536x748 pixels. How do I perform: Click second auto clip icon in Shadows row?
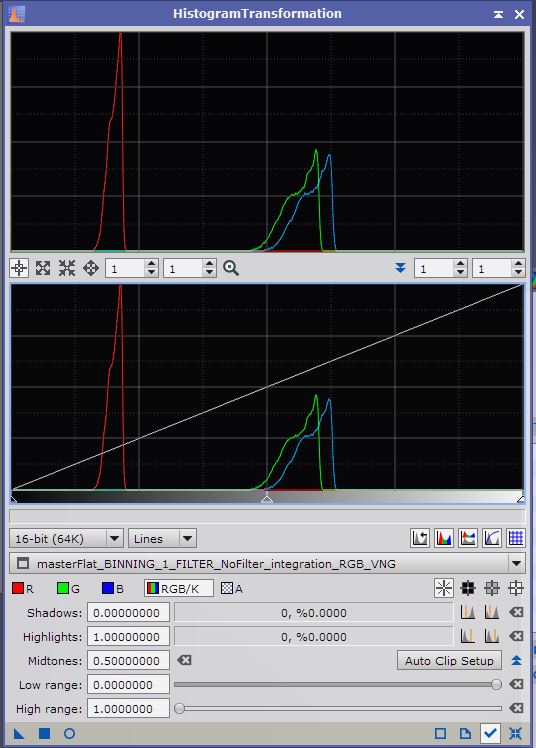tap(492, 612)
